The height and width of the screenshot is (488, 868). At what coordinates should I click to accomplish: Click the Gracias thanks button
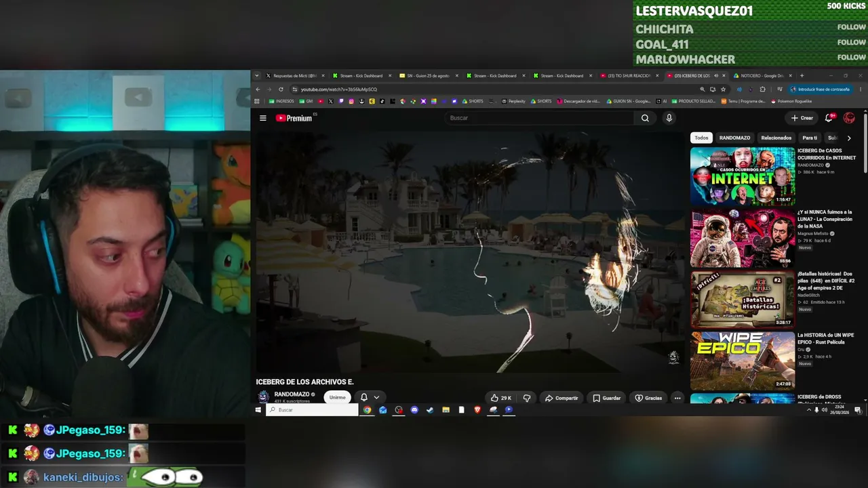pos(649,398)
